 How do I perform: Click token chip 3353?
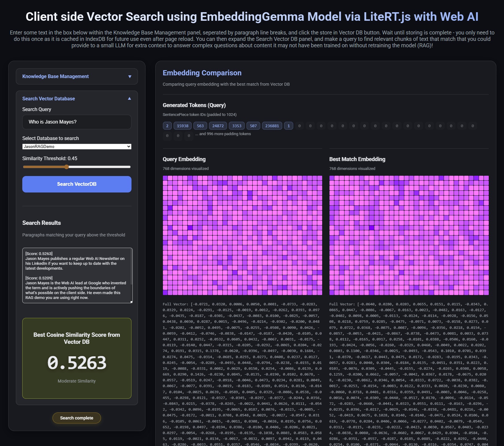click(x=236, y=126)
